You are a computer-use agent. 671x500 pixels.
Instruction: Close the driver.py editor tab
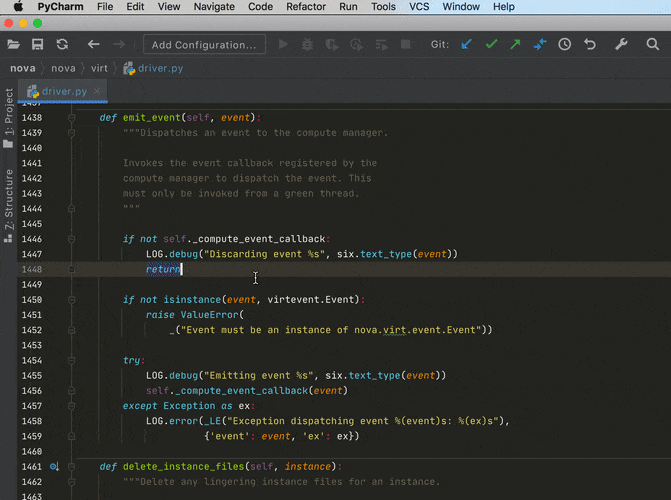(x=97, y=91)
